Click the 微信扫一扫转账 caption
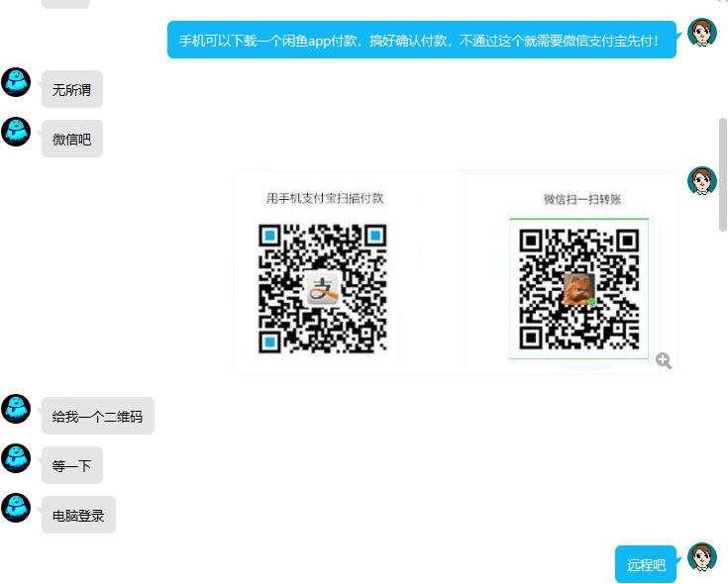The image size is (728, 584). pos(582,200)
